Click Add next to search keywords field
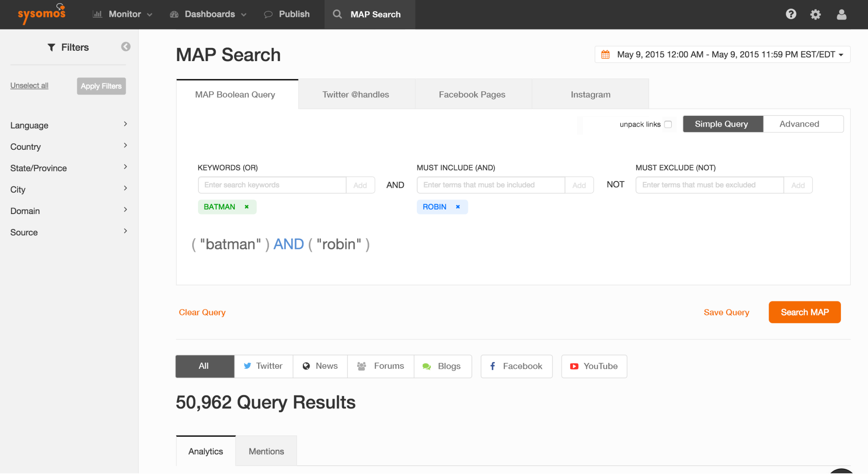Screen dimensions: 868x476 pos(360,185)
